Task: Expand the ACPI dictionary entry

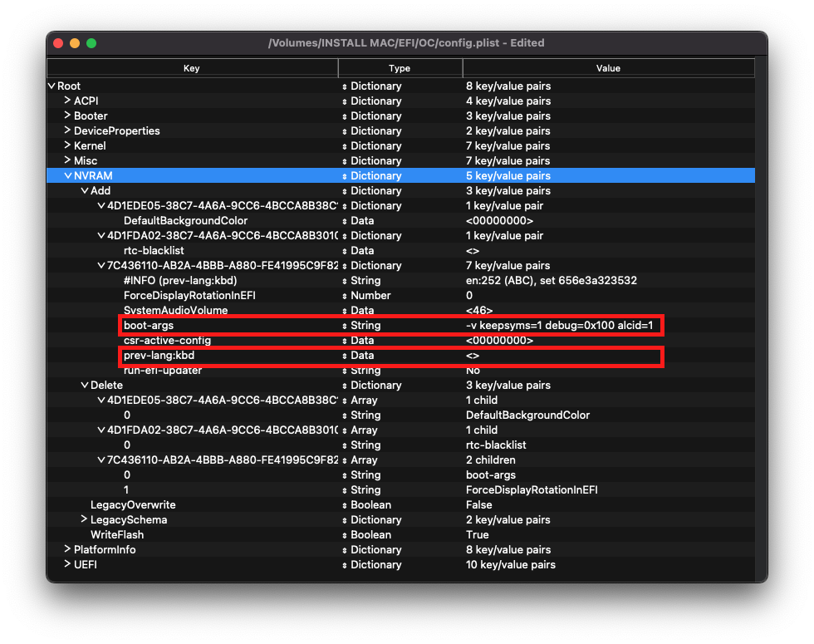Action: [x=67, y=101]
